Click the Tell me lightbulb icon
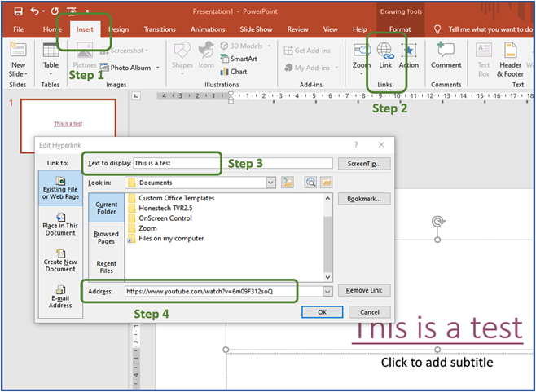This screenshot has width=536, height=392. tap(437, 29)
